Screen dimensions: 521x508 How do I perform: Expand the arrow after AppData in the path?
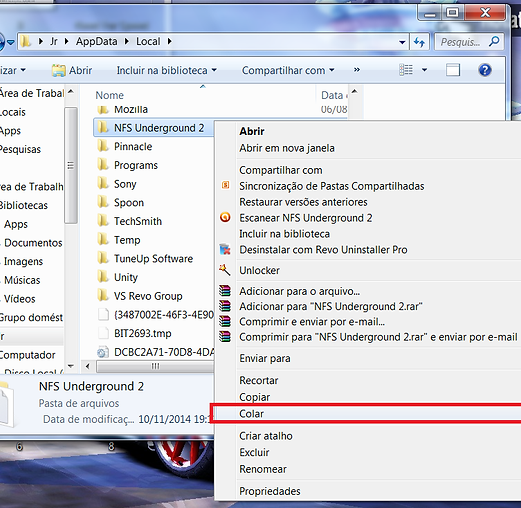127,41
